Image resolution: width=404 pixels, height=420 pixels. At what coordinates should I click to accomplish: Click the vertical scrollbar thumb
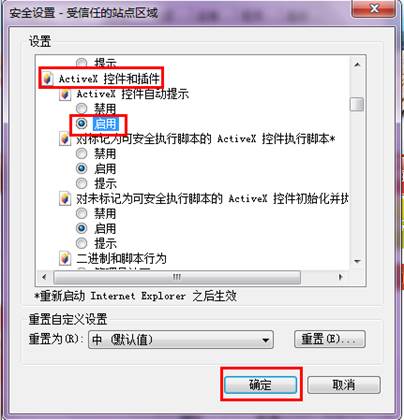point(357,104)
